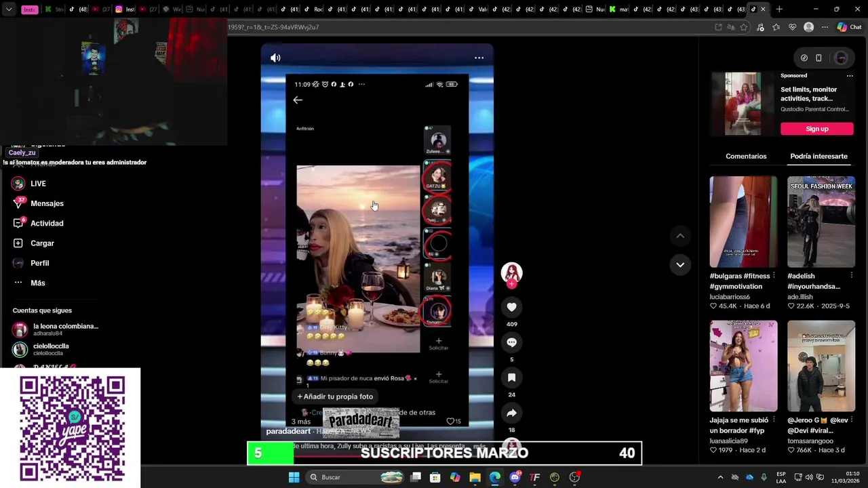The width and height of the screenshot is (868, 488).
Task: Open the Sponsored ad options menu
Action: [x=849, y=76]
